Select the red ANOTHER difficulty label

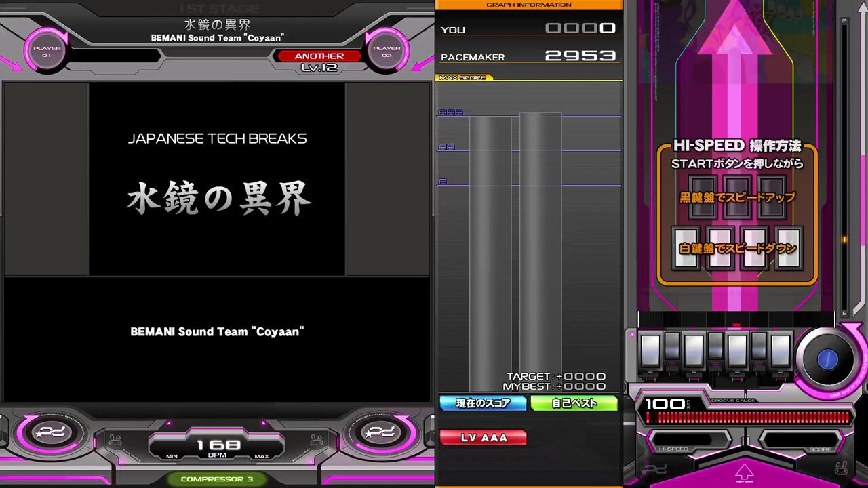(319, 56)
